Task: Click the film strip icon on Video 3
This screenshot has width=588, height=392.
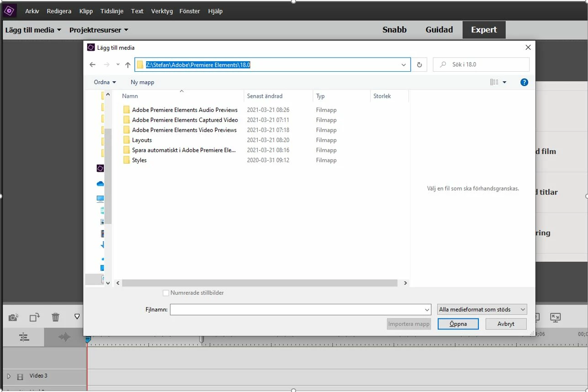Action: click(20, 376)
